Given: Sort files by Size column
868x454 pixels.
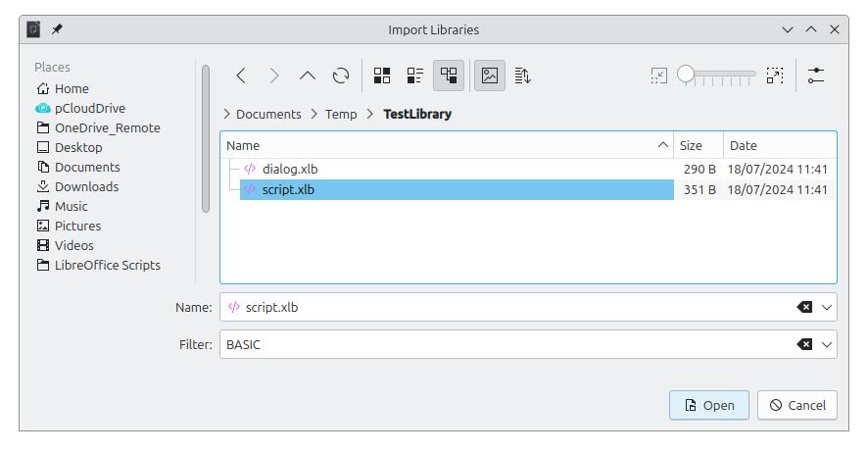Looking at the screenshot, I should pos(699,146).
